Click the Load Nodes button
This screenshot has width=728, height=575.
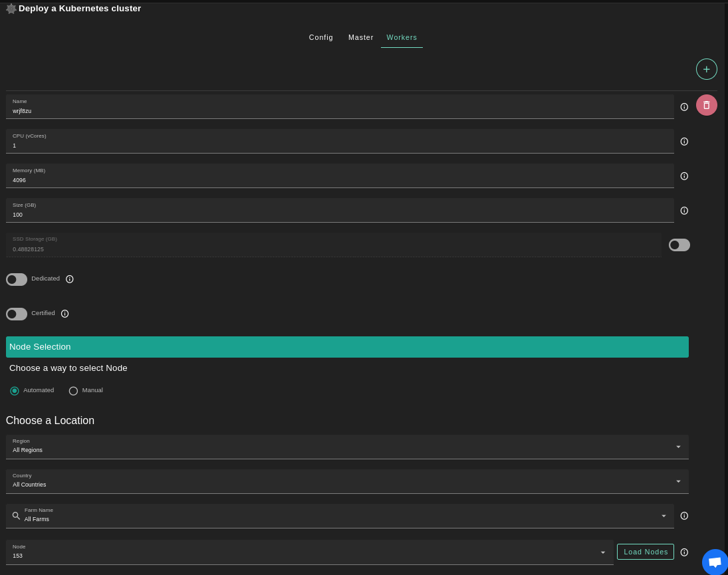coord(645,552)
